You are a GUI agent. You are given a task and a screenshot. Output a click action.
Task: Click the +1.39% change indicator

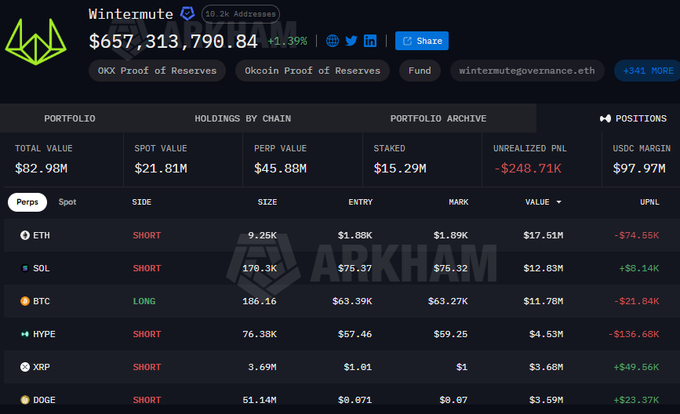pyautogui.click(x=288, y=41)
